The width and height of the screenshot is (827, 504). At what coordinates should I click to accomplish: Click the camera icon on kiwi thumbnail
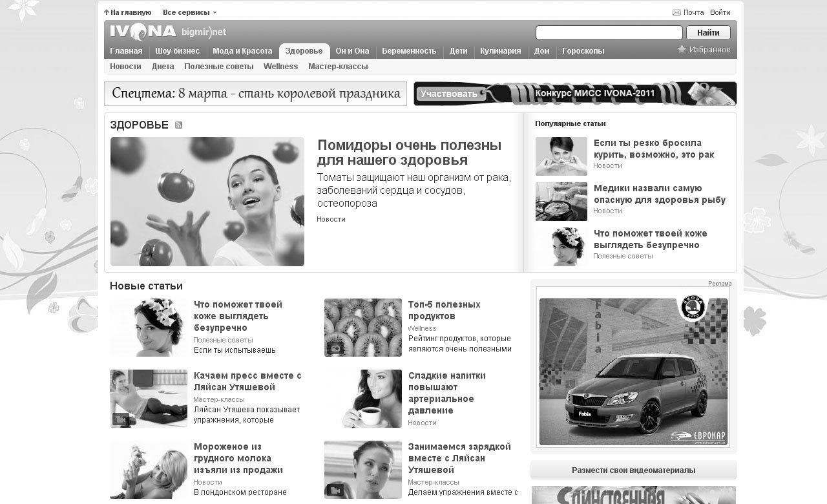335,348
